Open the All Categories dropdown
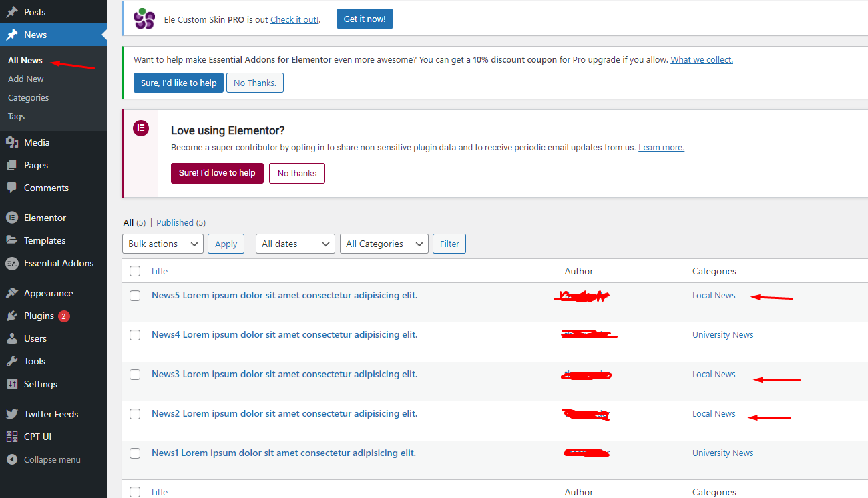Screen dimensions: 868x498 point(384,244)
